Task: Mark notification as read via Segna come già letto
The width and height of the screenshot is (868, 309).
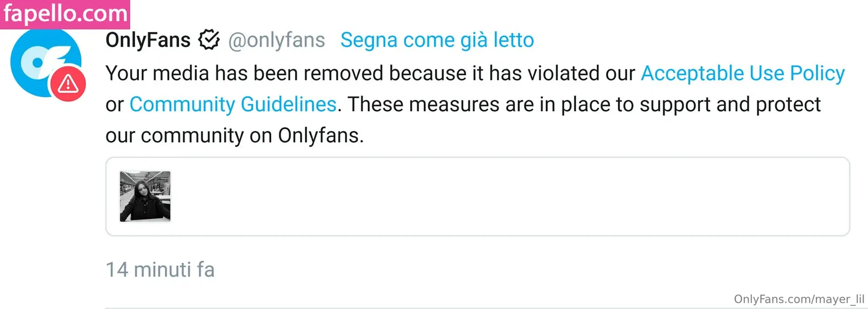Action: click(437, 40)
